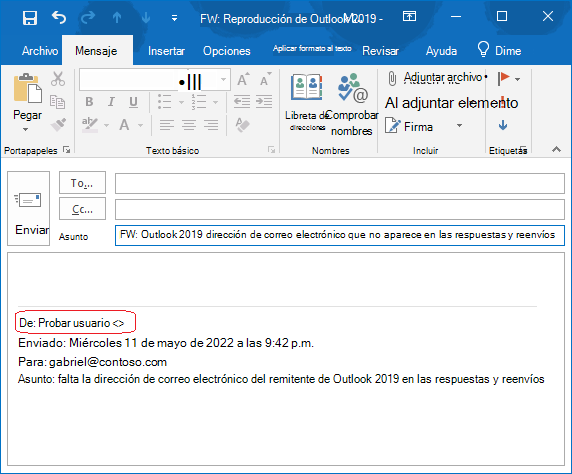Toggle bold formatting
Viewport: 572px width, 474px height.
[89, 102]
